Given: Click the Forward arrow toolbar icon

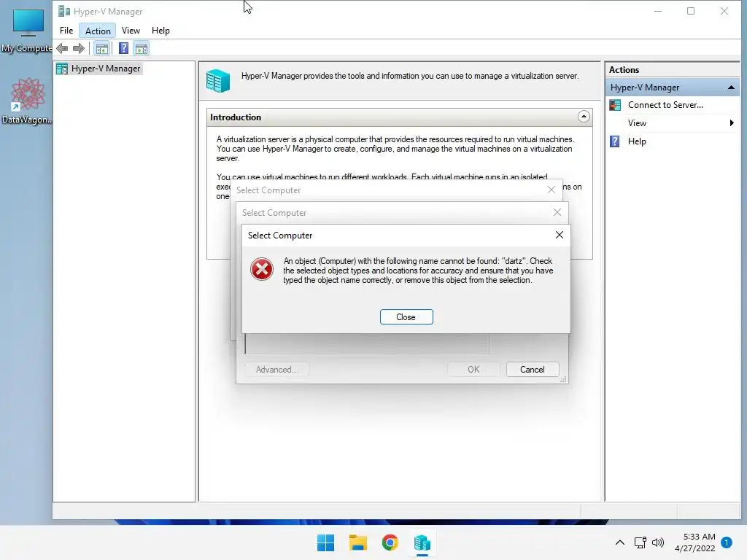Looking at the screenshot, I should 79,48.
